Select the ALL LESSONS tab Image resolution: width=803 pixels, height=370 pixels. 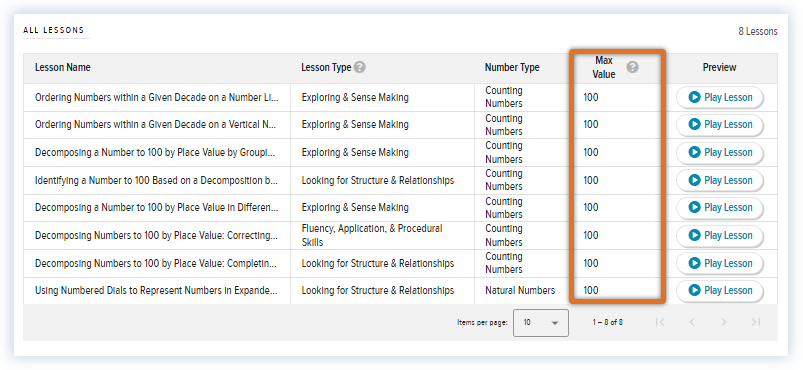click(53, 30)
